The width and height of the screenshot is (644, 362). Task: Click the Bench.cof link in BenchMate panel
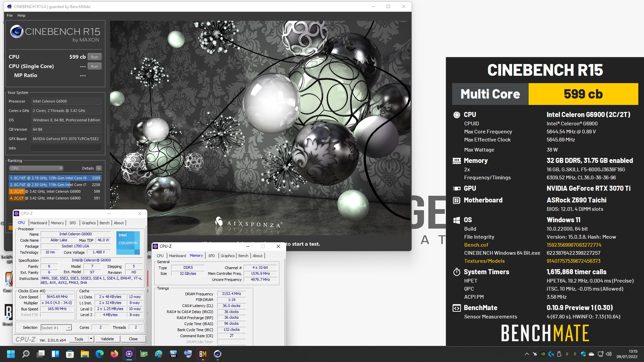(476, 245)
